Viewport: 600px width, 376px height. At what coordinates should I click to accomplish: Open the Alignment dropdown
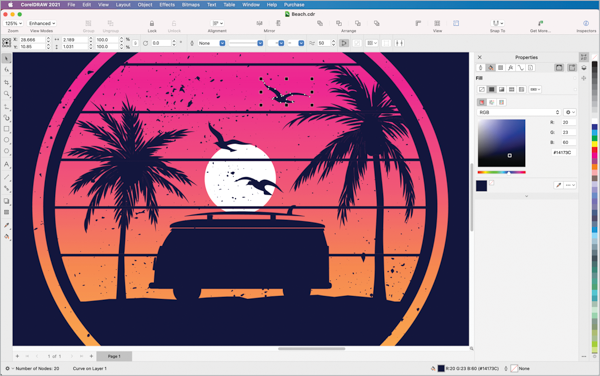[217, 24]
